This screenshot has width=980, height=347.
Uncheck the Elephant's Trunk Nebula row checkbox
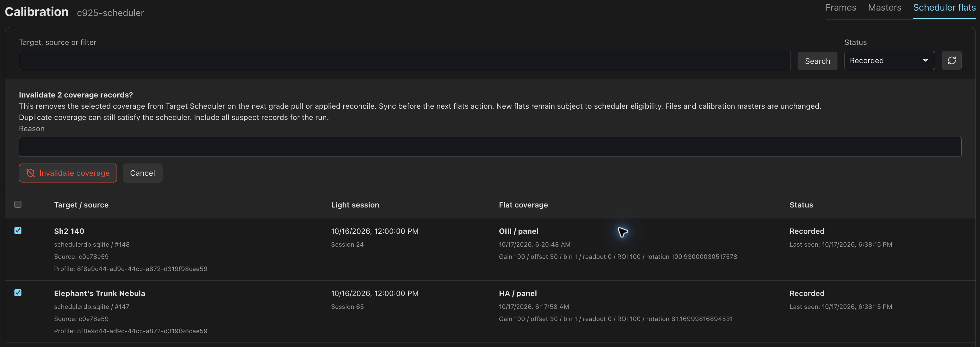pos(18,293)
